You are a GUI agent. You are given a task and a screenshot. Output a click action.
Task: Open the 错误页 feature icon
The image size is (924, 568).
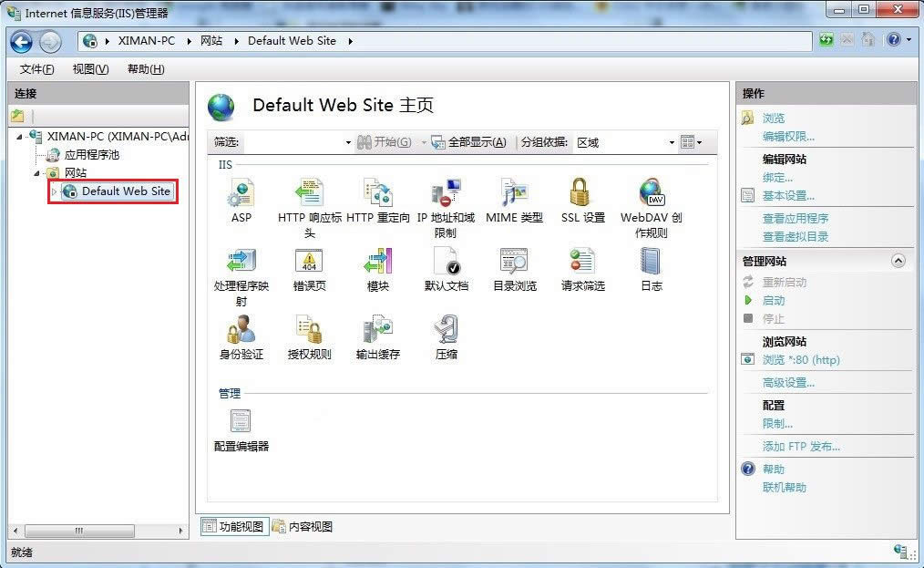point(309,264)
